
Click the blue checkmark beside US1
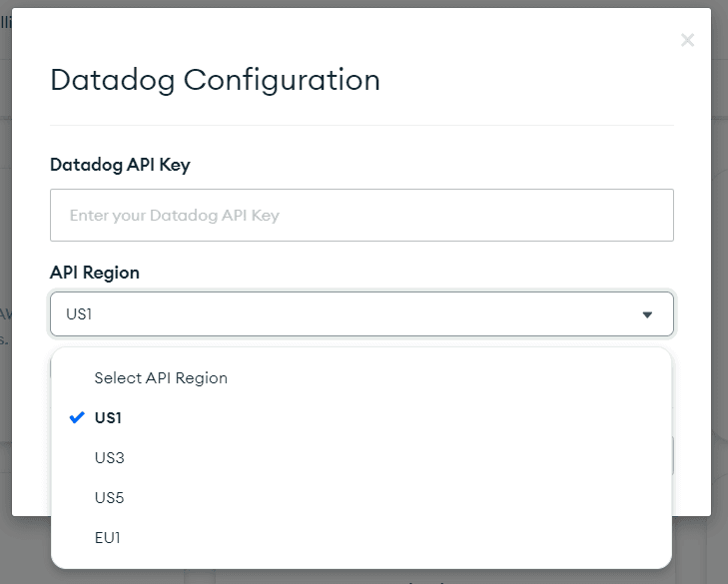[x=77, y=418]
